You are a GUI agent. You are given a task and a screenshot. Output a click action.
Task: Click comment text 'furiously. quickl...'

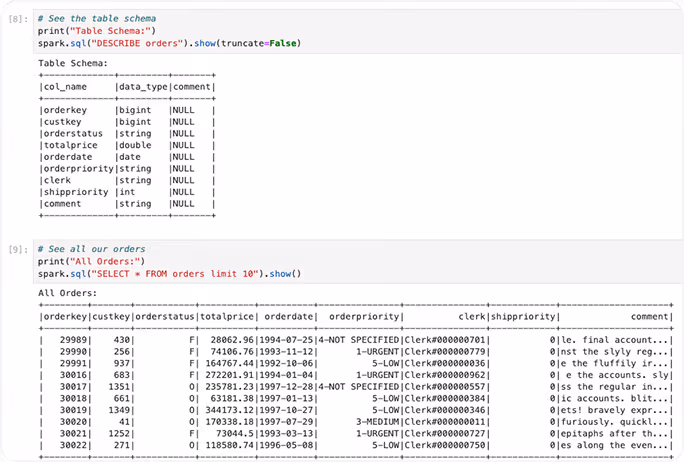615,422
